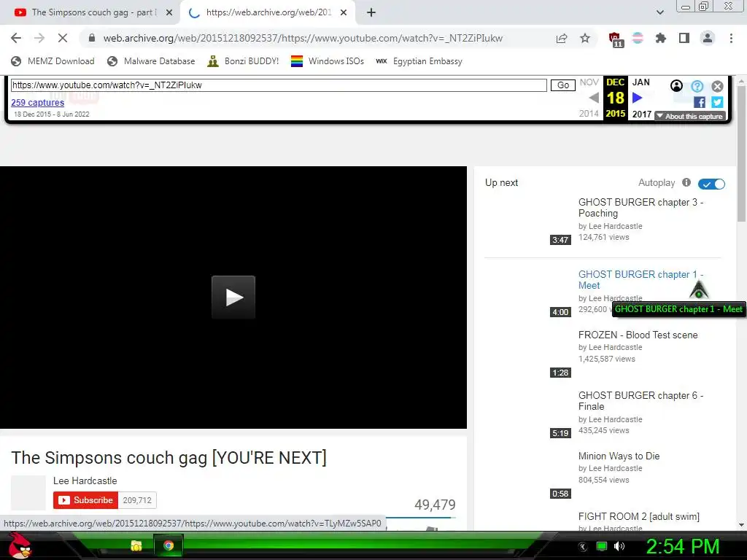The width and height of the screenshot is (747, 560).
Task: Open GHOST BURGER chapter 6 - Finale video
Action: pos(640,401)
